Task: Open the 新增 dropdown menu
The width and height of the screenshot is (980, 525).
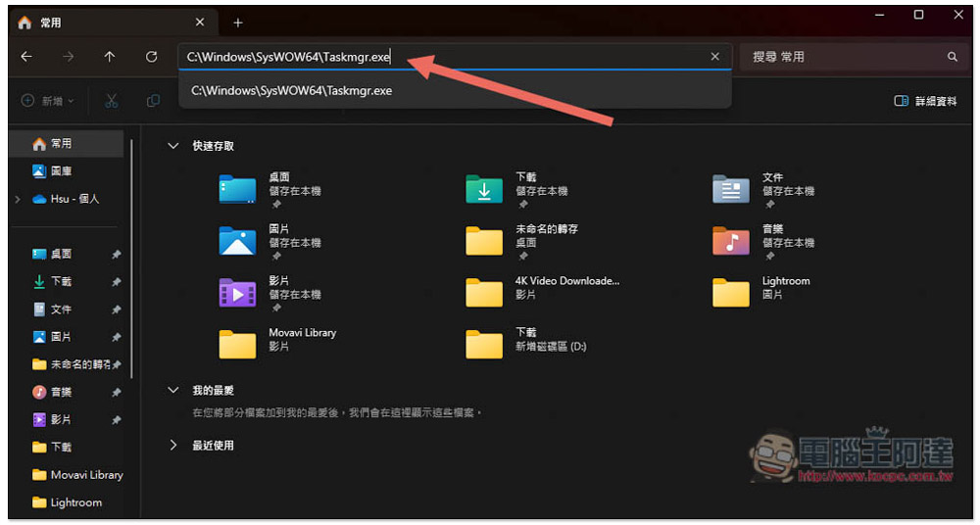Action: pos(47,101)
